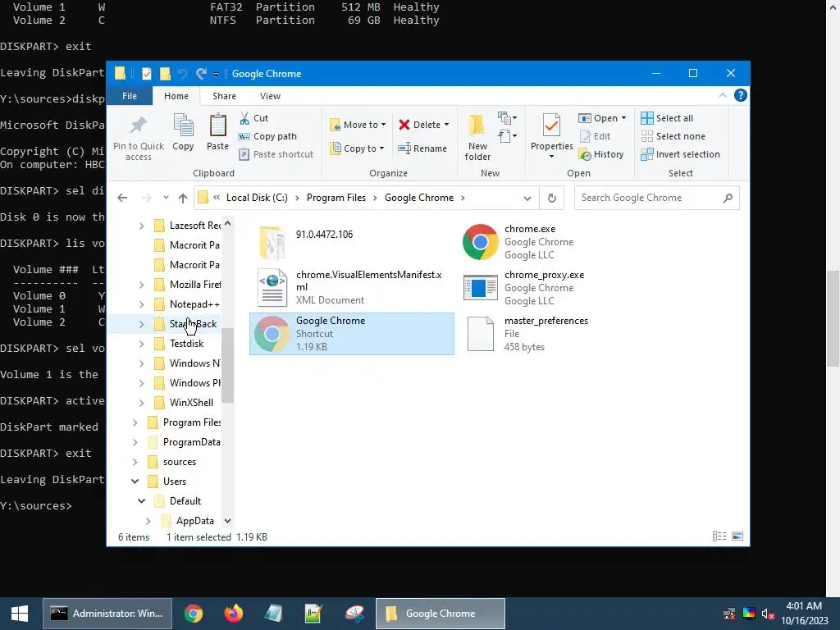Click navigation pane scroll down arrow
840x630 pixels.
[x=228, y=521]
